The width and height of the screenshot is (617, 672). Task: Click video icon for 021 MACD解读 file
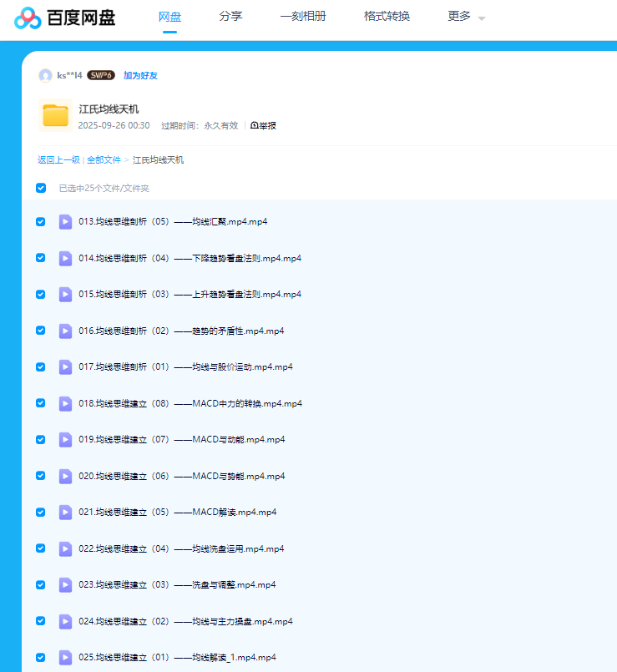click(65, 513)
